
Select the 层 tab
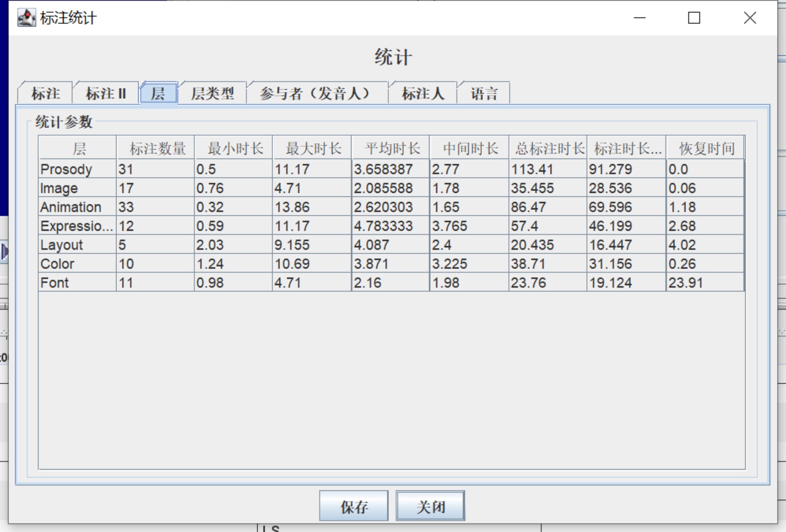158,93
